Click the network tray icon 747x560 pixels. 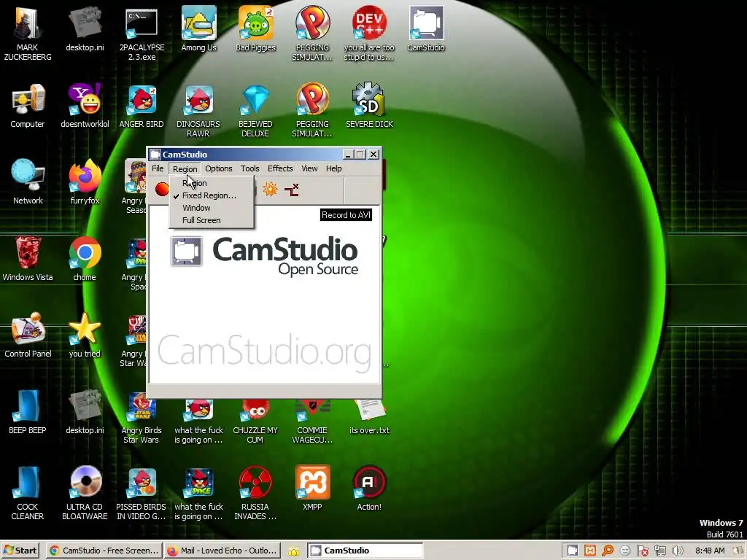[x=659, y=551]
